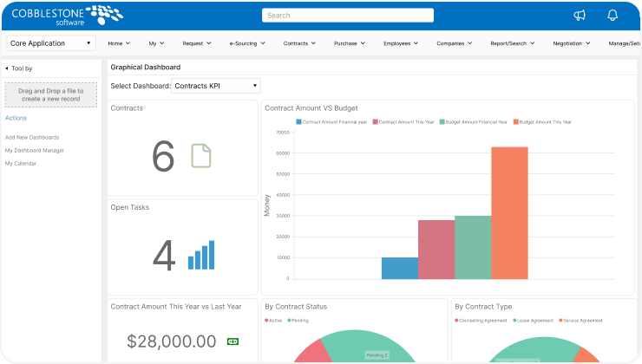Expand the Select Dashboard Contracts KPI dropdown
The width and height of the screenshot is (642, 364).
(215, 86)
